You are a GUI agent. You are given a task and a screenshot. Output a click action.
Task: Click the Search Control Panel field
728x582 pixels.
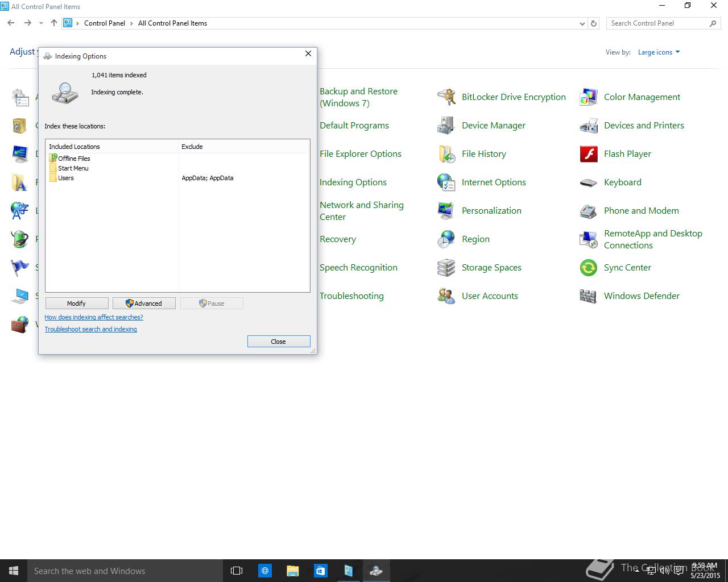[657, 23]
